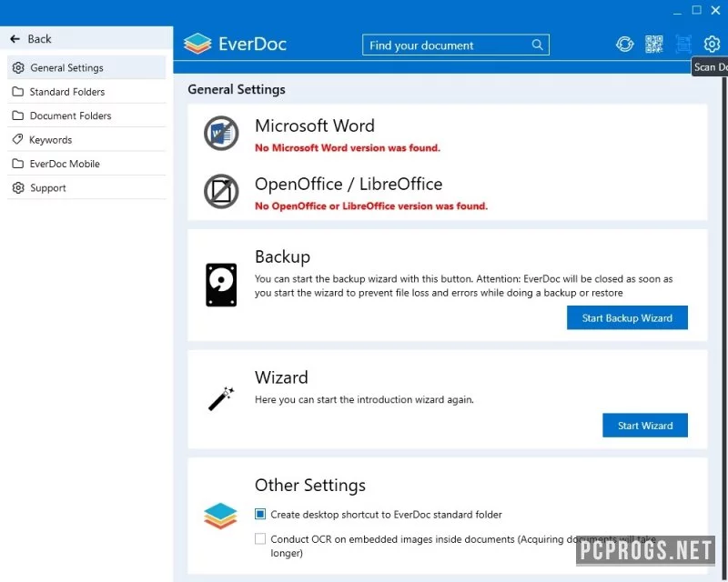Click the General Settings gear icon
This screenshot has width=728, height=582.
coord(18,68)
